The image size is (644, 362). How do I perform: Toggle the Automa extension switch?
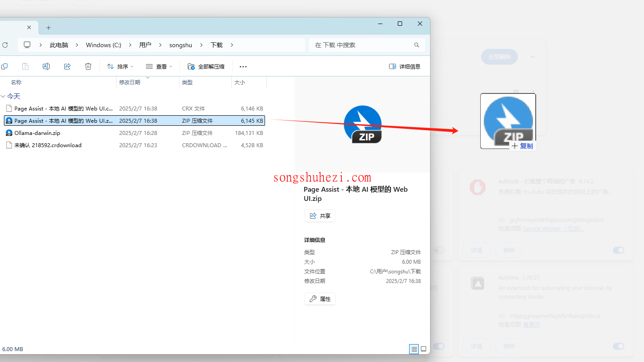click(619, 346)
